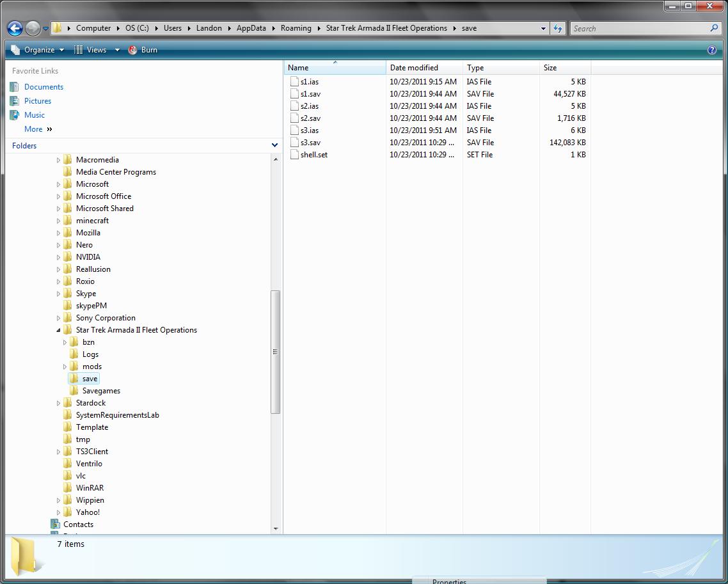Collapse the Folders pane chevron
Image resolution: width=728 pixels, height=584 pixels.
(274, 146)
